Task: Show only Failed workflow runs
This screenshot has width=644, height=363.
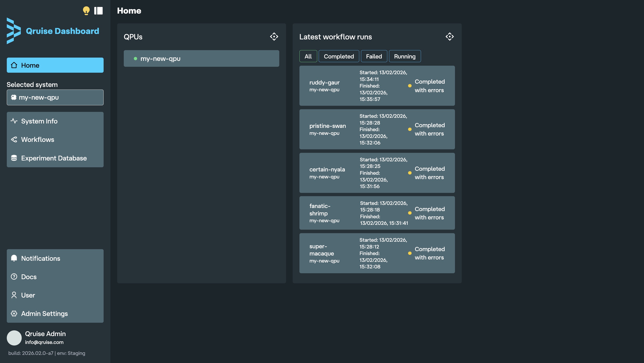Action: coord(374,56)
